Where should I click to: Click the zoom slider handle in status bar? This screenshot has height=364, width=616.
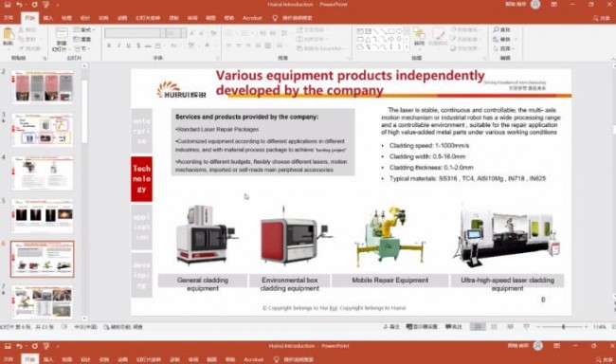coord(563,327)
